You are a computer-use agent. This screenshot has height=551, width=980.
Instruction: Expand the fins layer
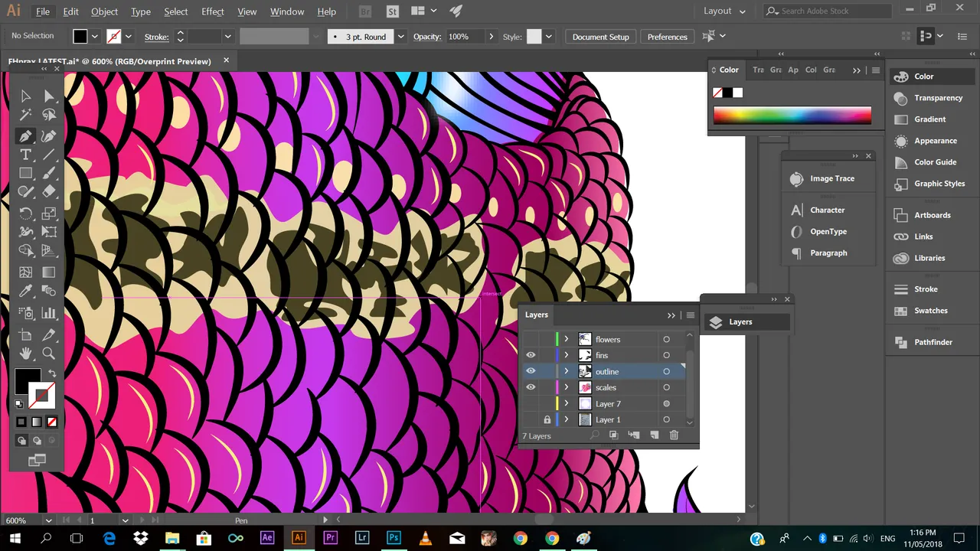pyautogui.click(x=567, y=355)
